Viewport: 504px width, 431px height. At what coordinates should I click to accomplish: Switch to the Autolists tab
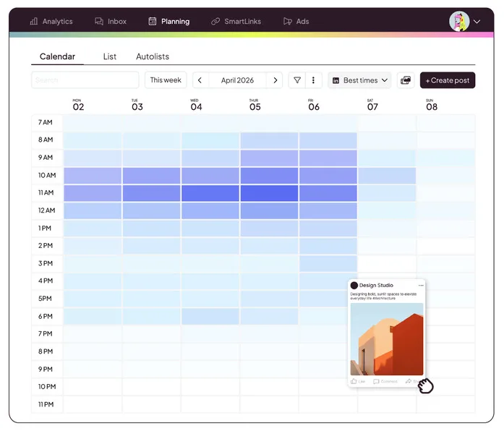(x=153, y=56)
